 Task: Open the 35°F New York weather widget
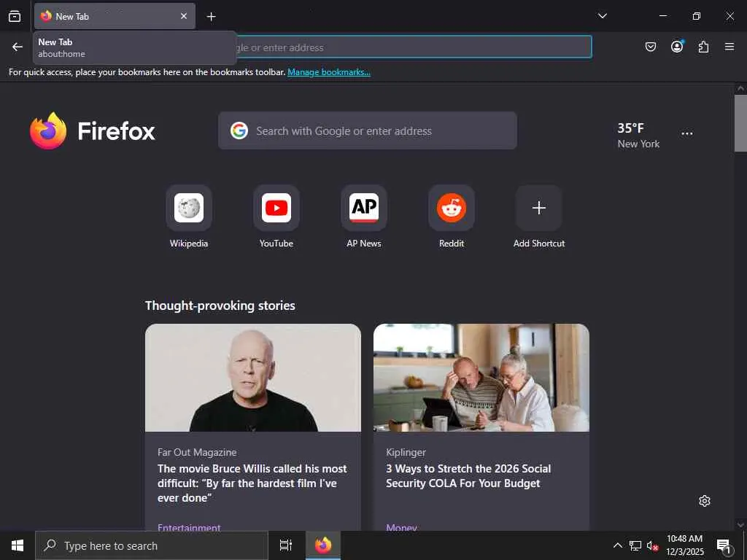coord(638,135)
